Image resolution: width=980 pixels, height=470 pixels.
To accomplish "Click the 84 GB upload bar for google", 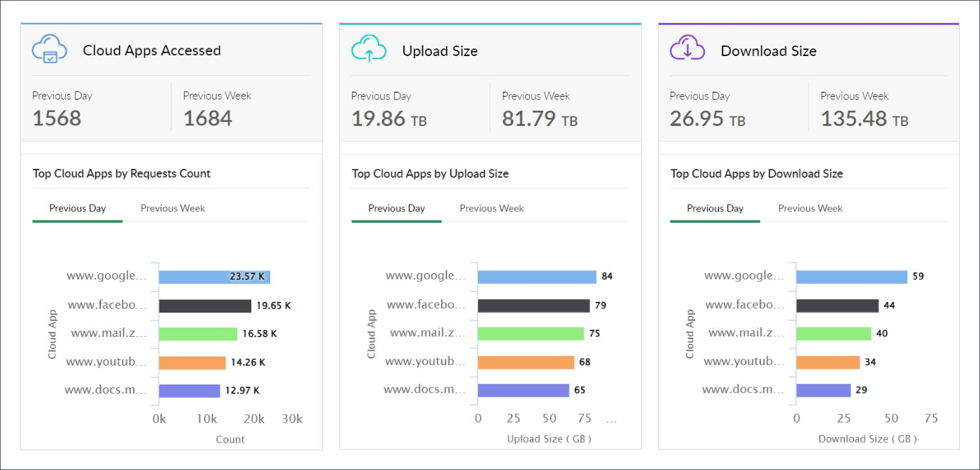I will pyautogui.click(x=535, y=275).
